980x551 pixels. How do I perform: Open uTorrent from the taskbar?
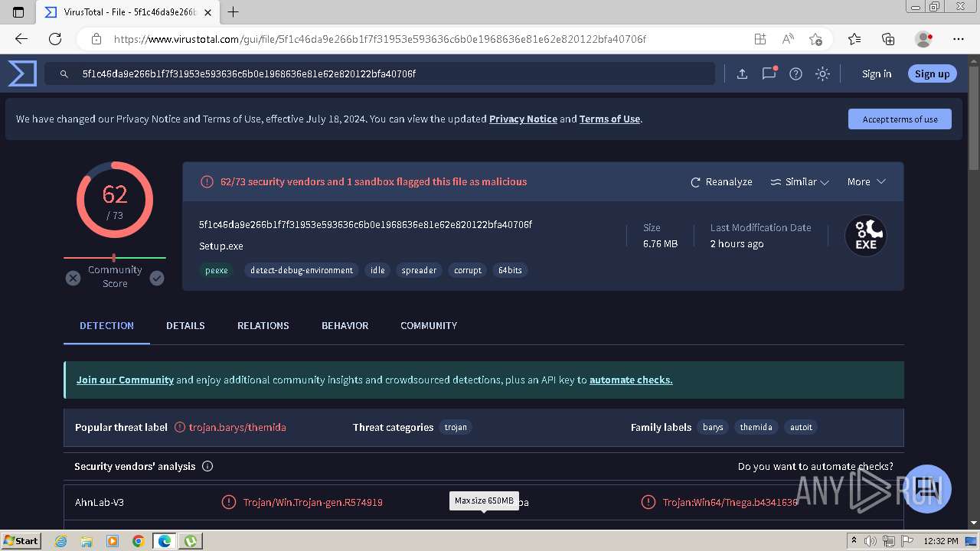[x=190, y=541]
